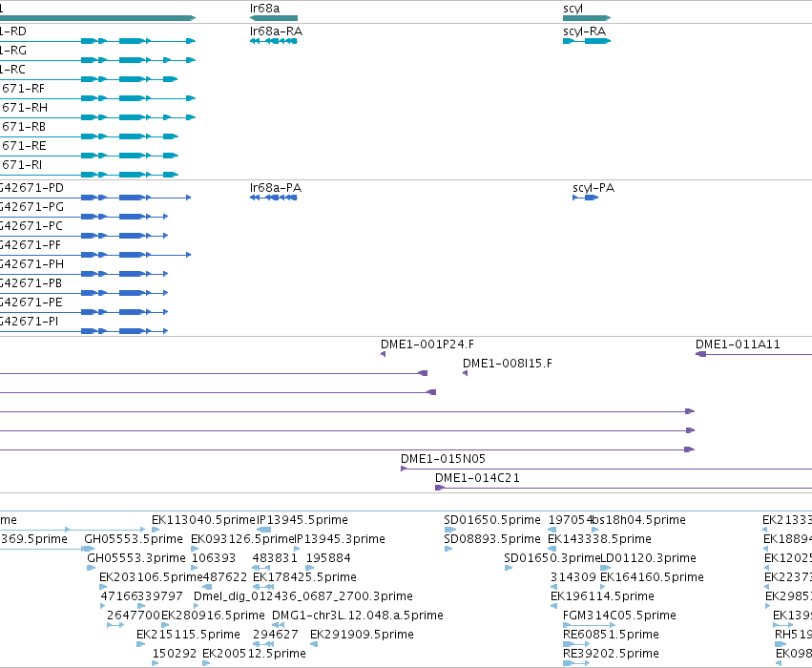Click the EK291909.5prime EST label
The height and width of the screenshot is (668, 812).
click(x=362, y=635)
